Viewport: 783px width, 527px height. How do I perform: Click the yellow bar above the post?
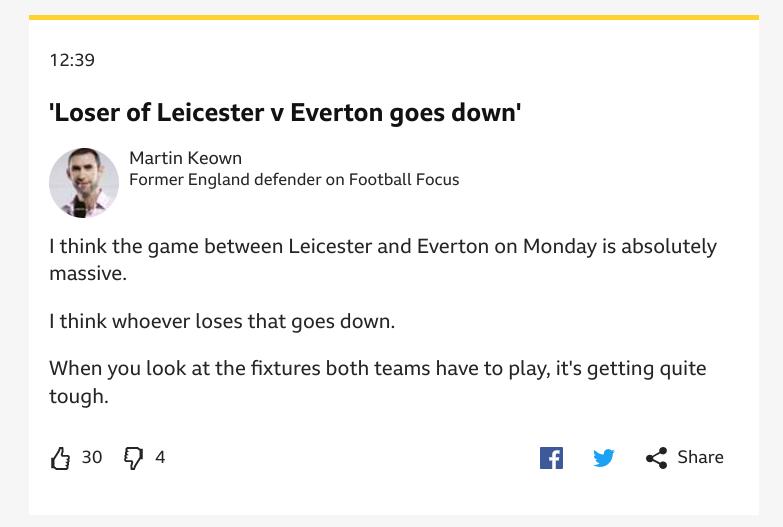pos(393,17)
